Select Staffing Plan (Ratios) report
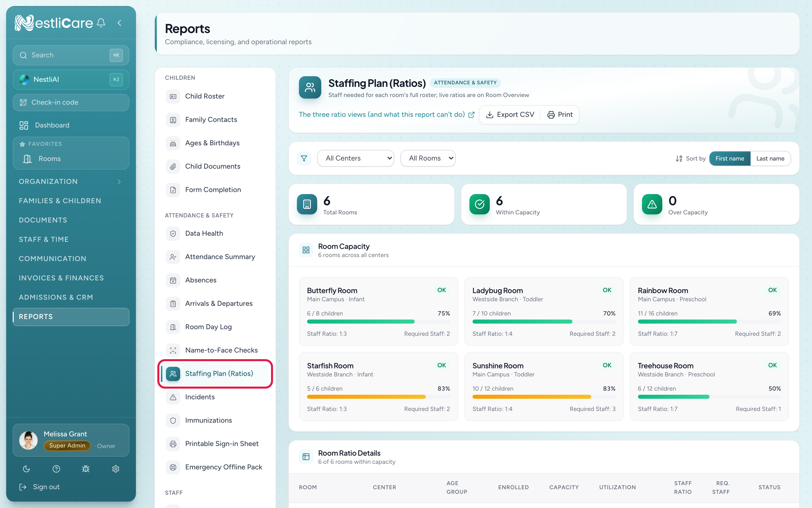Screen dimensions: 812x508 (x=215, y=374)
